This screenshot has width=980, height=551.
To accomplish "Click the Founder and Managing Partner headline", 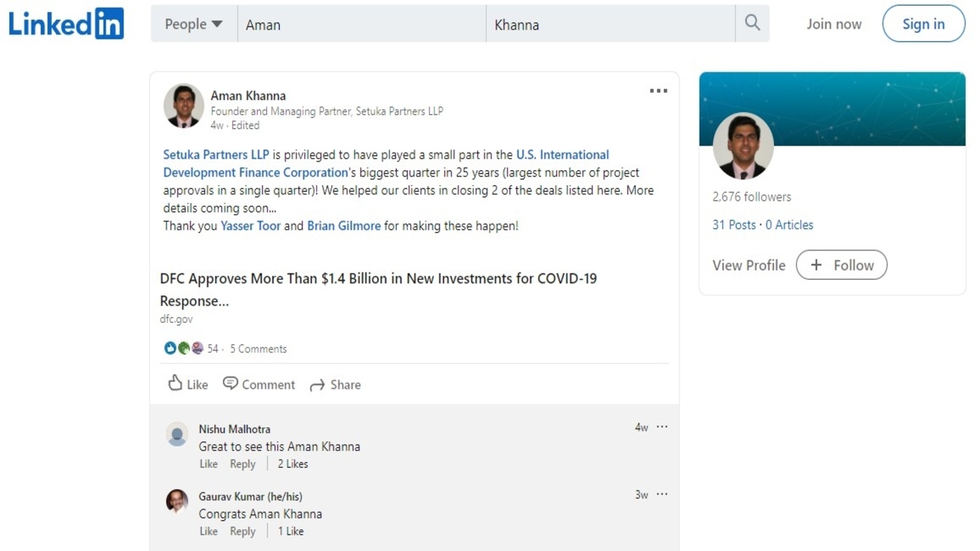I will click(326, 111).
